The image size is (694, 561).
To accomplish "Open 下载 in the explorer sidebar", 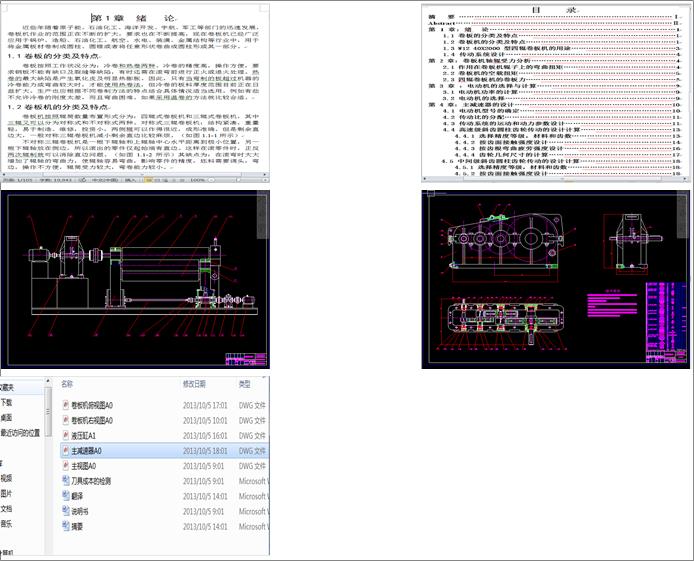I will pyautogui.click(x=6, y=403).
